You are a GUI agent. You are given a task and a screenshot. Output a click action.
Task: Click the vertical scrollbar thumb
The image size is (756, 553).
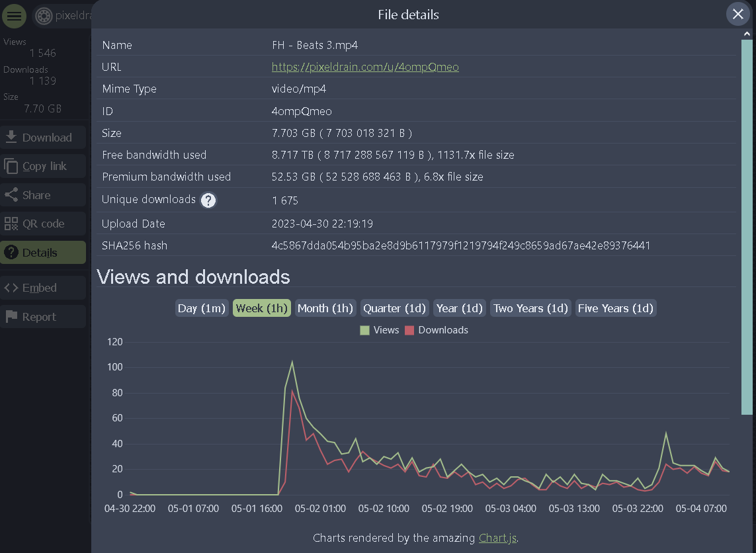tap(747, 227)
